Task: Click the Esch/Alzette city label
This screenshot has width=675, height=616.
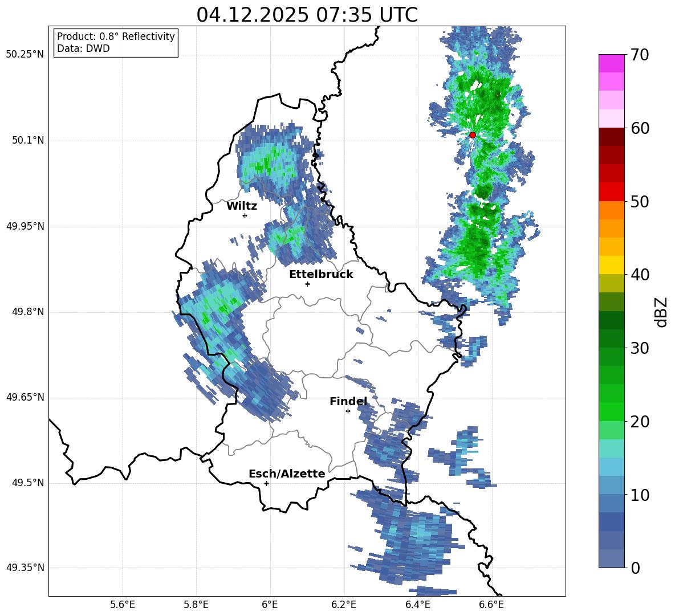Action: pos(287,474)
